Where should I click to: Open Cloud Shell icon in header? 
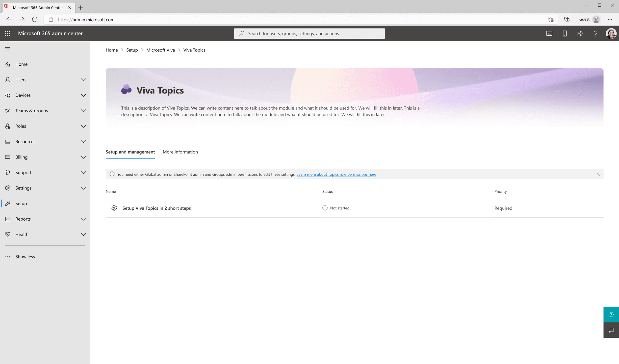(x=549, y=33)
